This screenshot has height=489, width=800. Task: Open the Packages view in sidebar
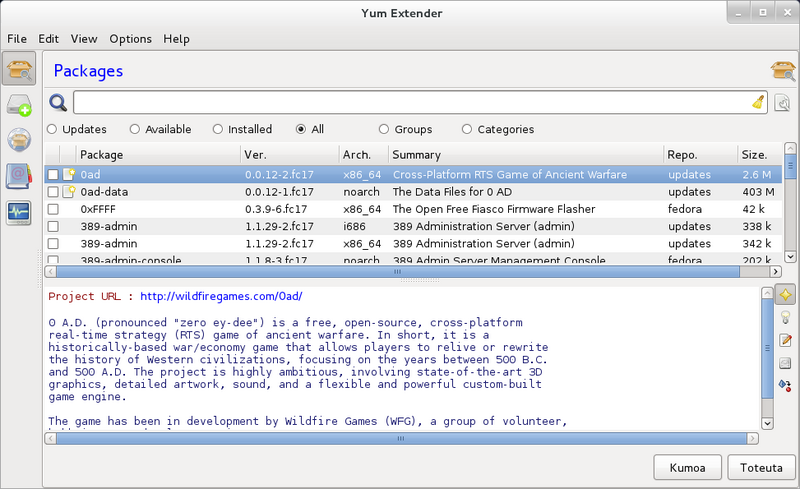click(20, 71)
